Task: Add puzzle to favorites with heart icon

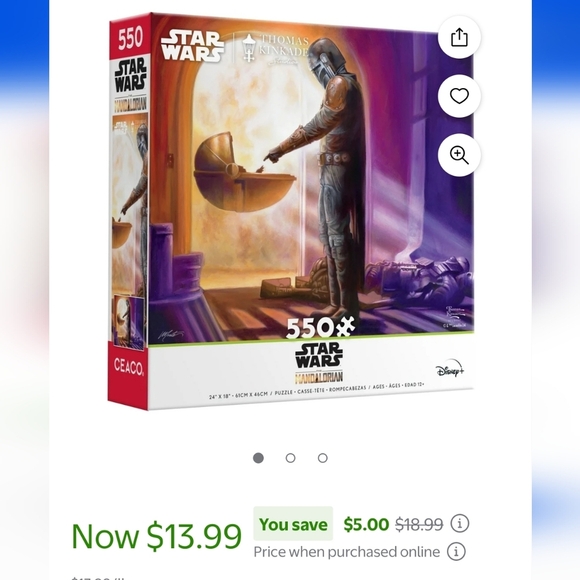Action: [x=459, y=96]
